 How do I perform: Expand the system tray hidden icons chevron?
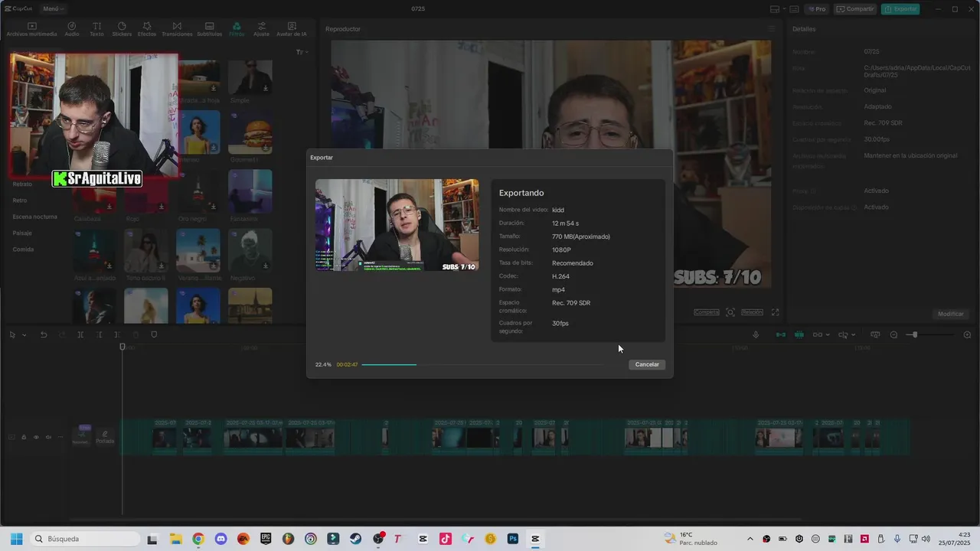pyautogui.click(x=750, y=539)
